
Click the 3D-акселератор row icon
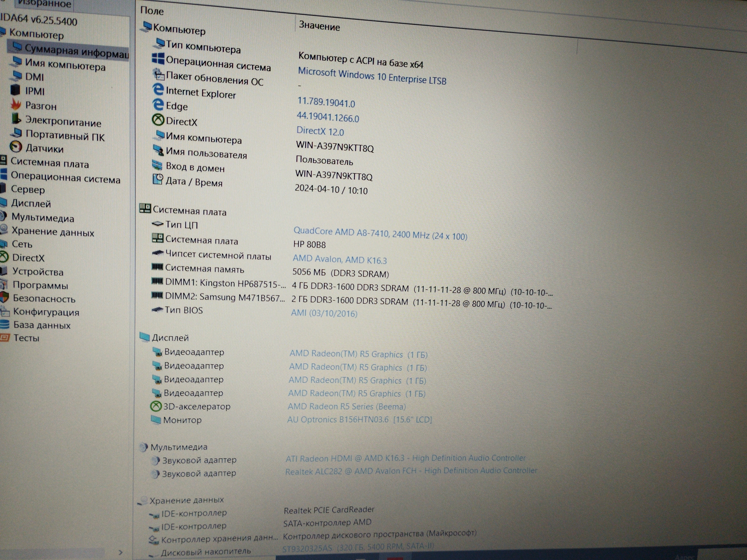pyautogui.click(x=156, y=406)
